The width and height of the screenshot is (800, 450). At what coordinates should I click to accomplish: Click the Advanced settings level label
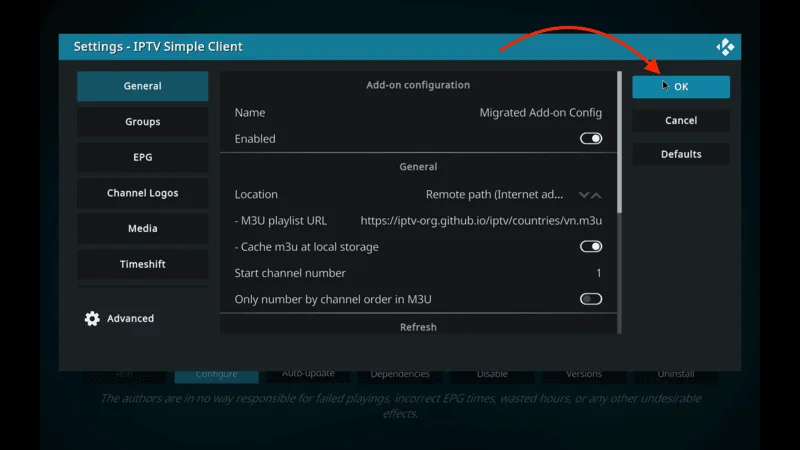[x=130, y=318]
